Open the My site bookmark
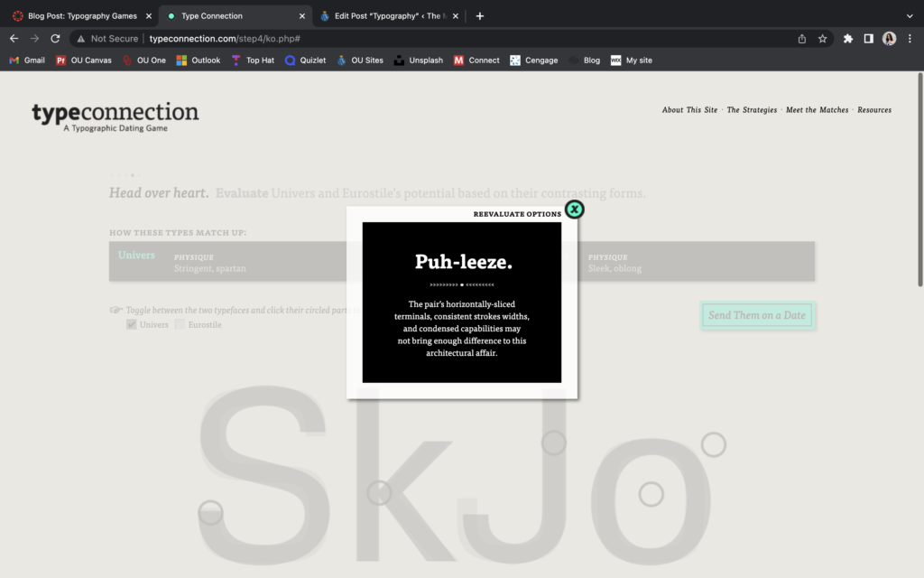The width and height of the screenshot is (924, 578). tap(632, 61)
